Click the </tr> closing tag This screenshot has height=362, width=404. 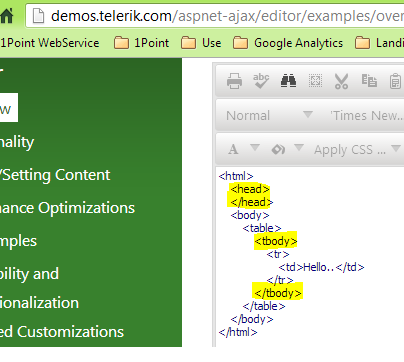(x=280, y=280)
